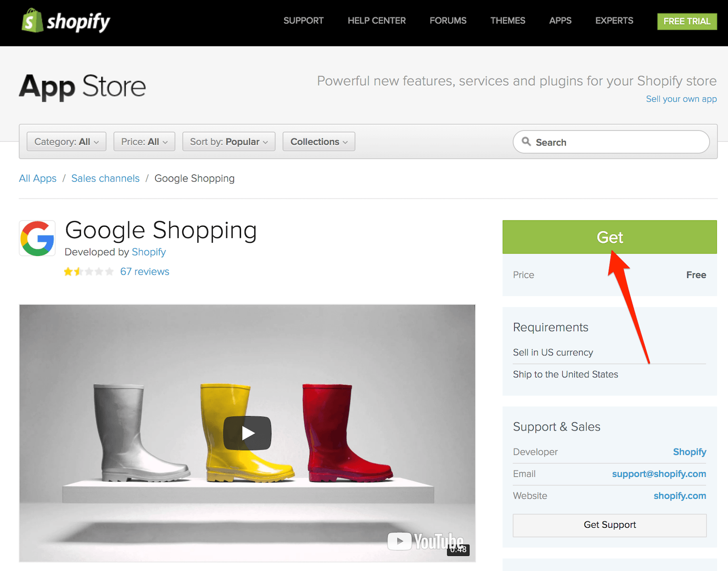This screenshot has height=571, width=728.
Task: Open the Category: All dropdown
Action: pos(66,141)
